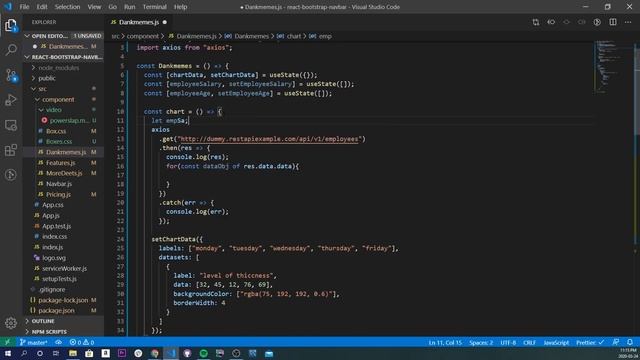640x360 pixels.
Task: Open the editor More Actions ellipsis
Action: pyautogui.click(x=628, y=22)
